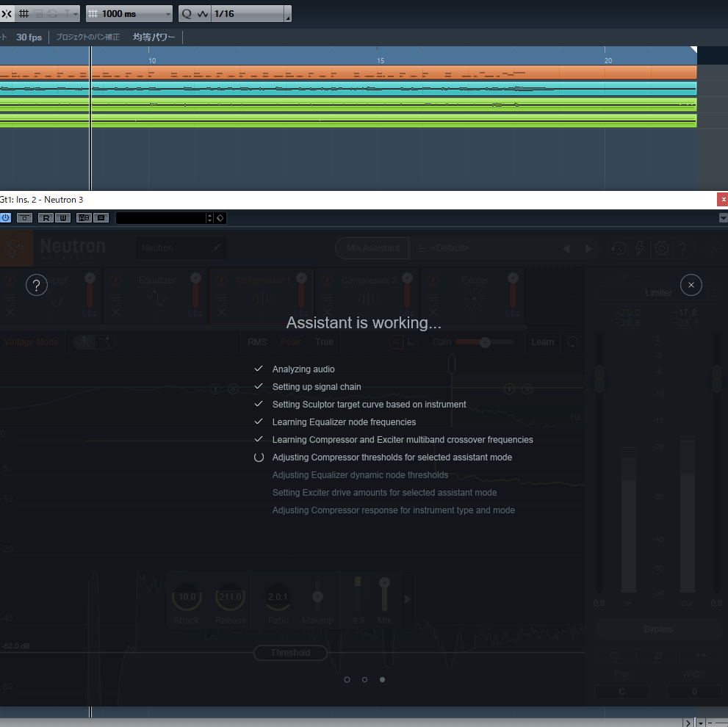Viewport: 728px width, 727px height.
Task: Open the undo history clock icon
Action: click(618, 248)
